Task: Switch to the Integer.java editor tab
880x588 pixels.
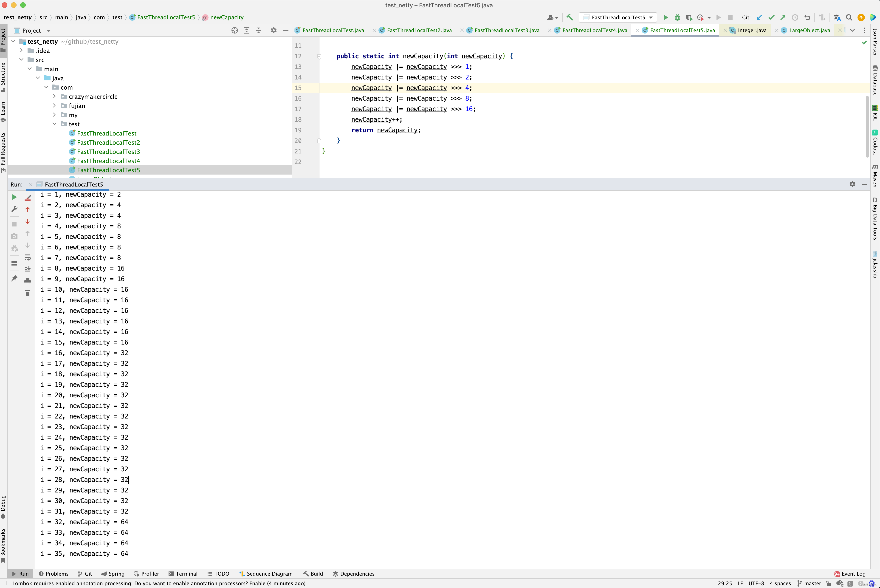Action: point(752,30)
